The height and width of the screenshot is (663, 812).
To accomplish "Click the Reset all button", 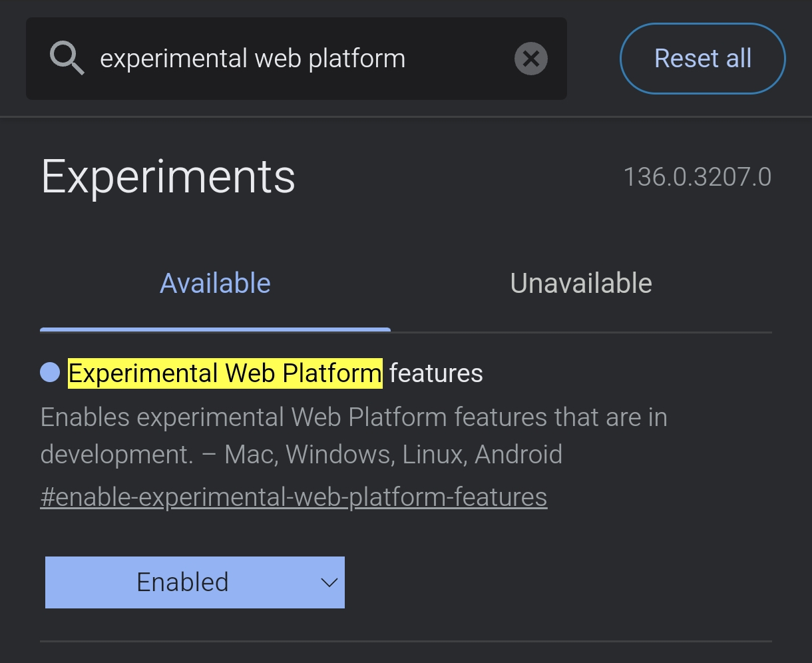I will [702, 59].
